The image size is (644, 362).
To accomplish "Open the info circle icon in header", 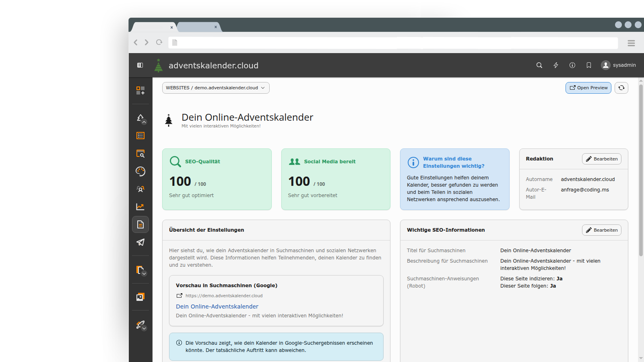I will coord(572,65).
